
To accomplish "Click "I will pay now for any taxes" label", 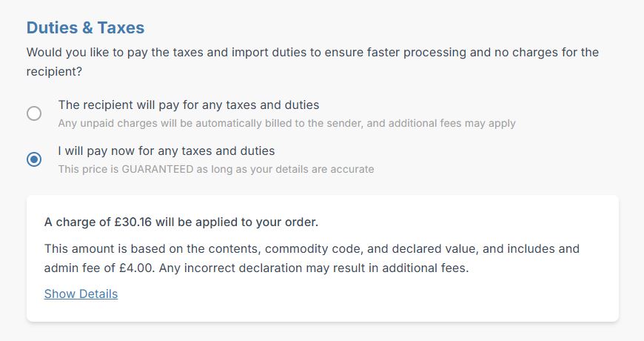I will pos(166,150).
